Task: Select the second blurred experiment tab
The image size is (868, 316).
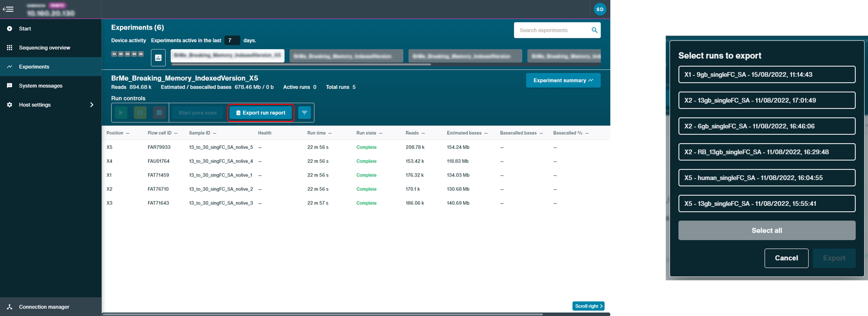Action: (346, 56)
